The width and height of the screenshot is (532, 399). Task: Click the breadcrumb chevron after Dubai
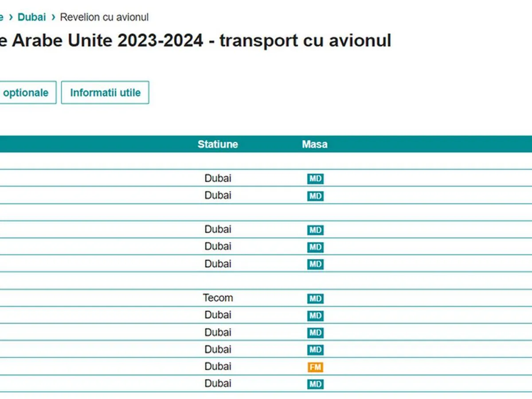click(53, 17)
